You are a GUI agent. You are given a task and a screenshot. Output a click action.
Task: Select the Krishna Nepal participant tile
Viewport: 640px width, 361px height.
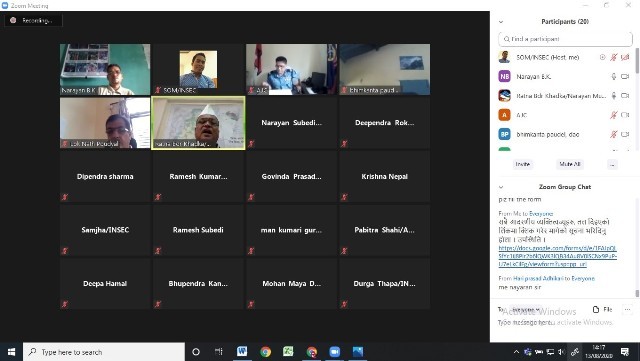pos(384,176)
